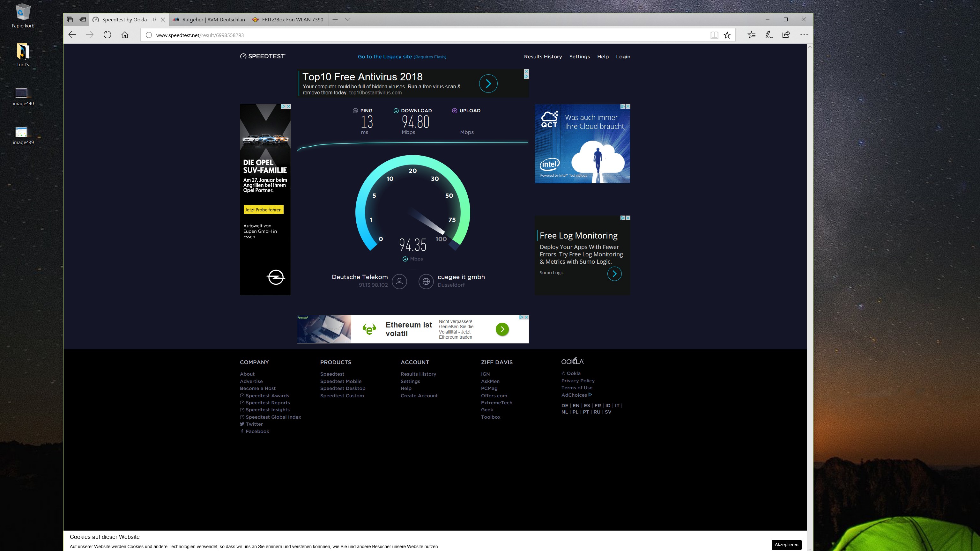980x551 pixels.
Task: Switch to FRITZ!Box Fon WLAN 7390 tab
Action: click(x=288, y=19)
